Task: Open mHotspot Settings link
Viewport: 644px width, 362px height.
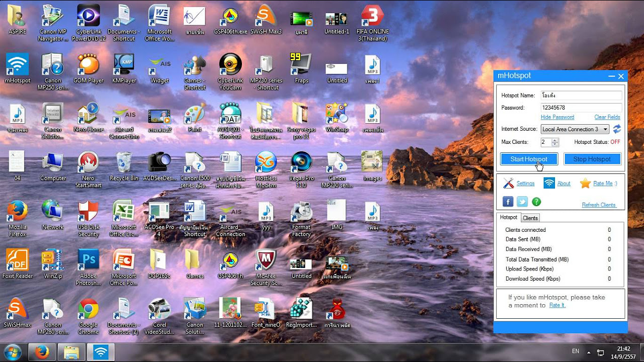Action: pyautogui.click(x=525, y=184)
